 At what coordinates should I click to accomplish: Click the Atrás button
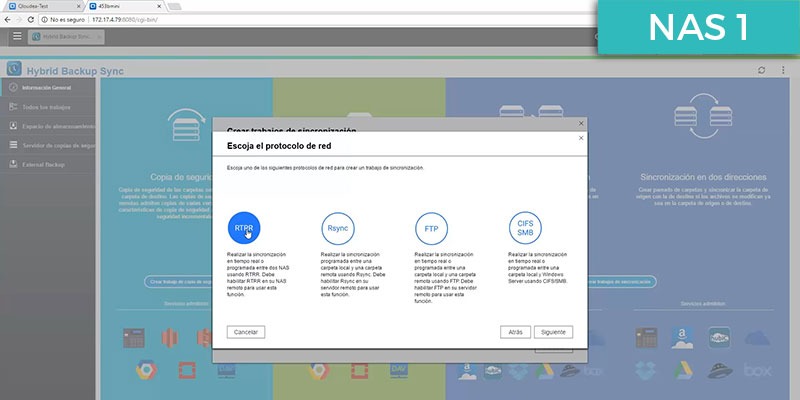pos(515,332)
